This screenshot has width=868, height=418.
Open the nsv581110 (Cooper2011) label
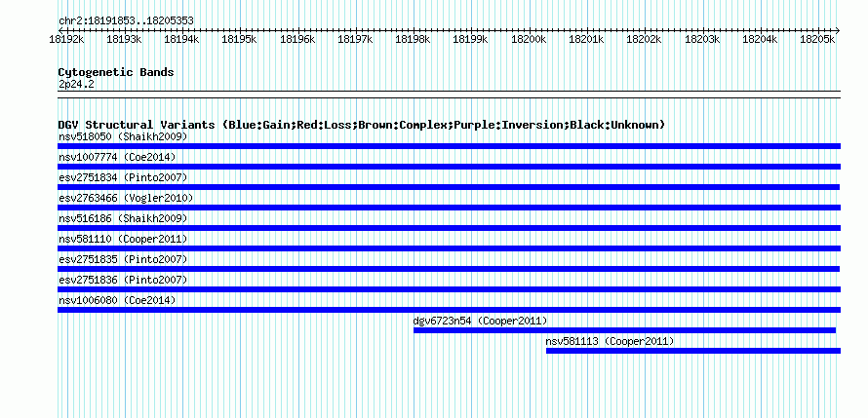[x=123, y=239]
